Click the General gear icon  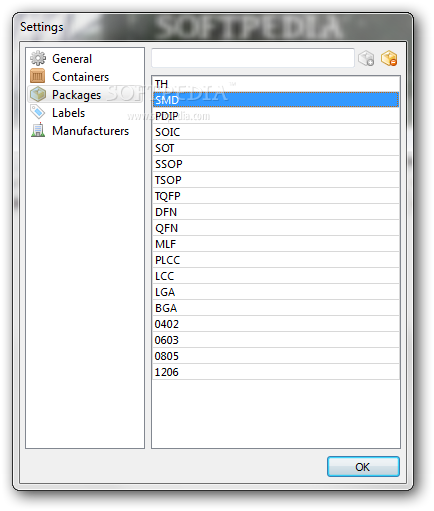(38, 58)
